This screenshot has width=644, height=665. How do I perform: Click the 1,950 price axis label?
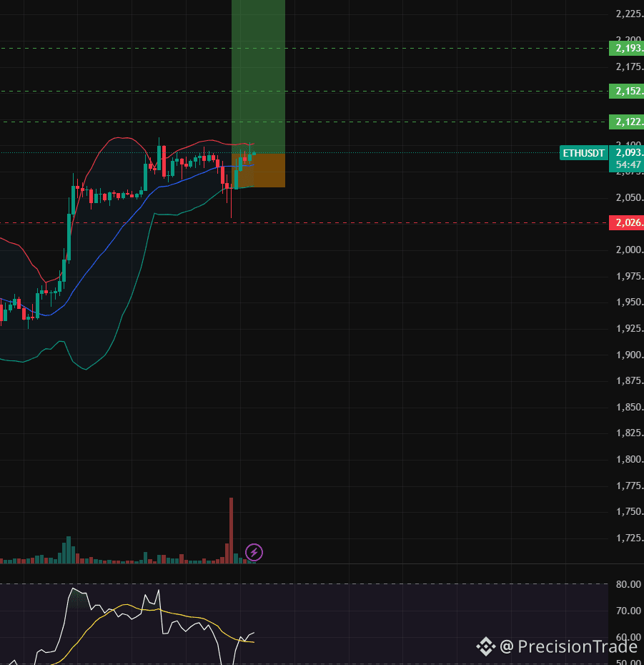point(629,302)
